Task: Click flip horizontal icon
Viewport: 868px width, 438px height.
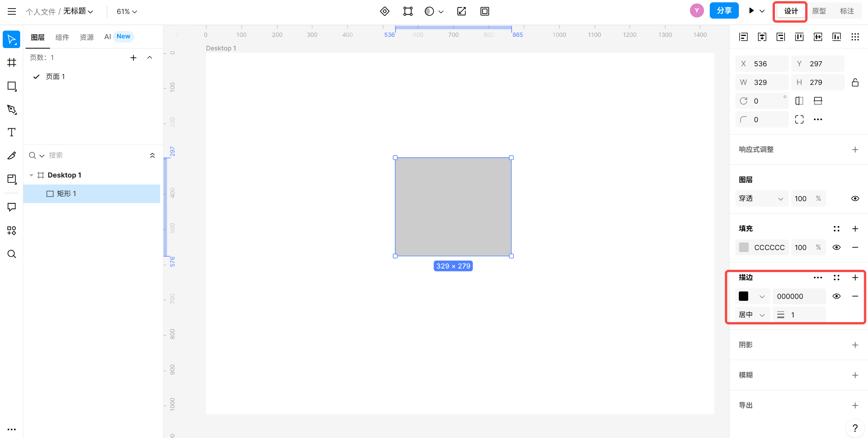Action: tap(799, 101)
